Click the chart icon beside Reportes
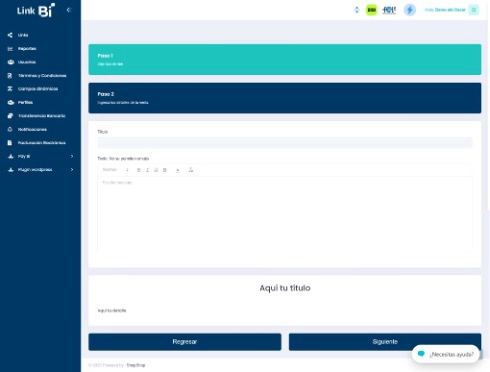 [x=10, y=49]
